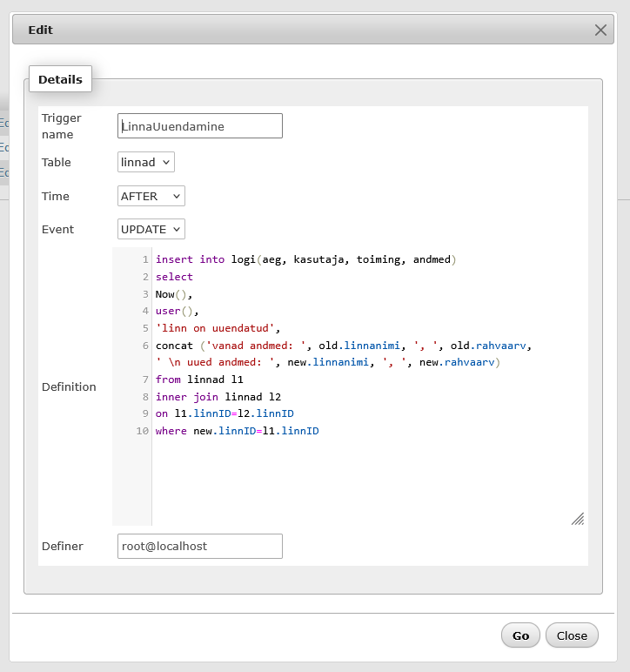Image resolution: width=630 pixels, height=672 pixels.
Task: Click the Close button at the bottom
Action: coord(572,635)
